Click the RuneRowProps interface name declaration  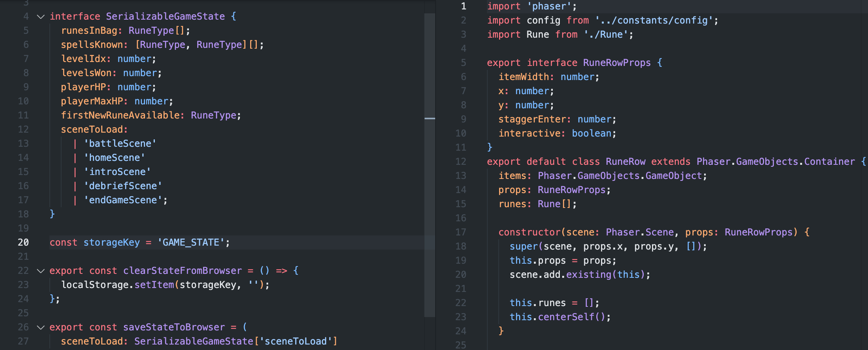(617, 63)
